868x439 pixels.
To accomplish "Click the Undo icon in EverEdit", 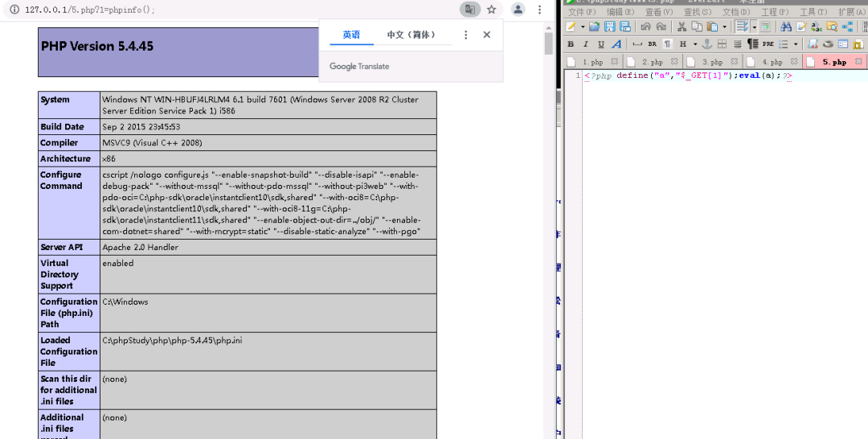I will point(645,27).
